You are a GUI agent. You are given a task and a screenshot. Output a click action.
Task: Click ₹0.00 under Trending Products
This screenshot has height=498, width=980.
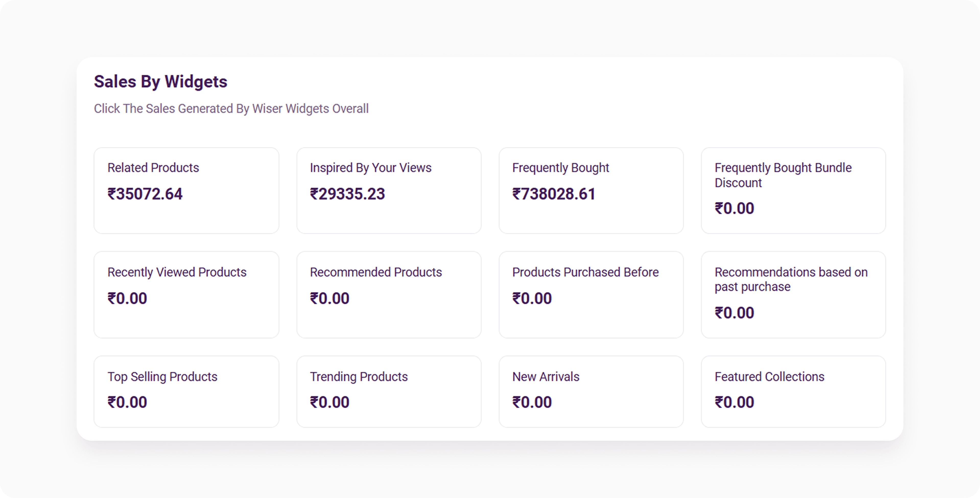point(329,402)
